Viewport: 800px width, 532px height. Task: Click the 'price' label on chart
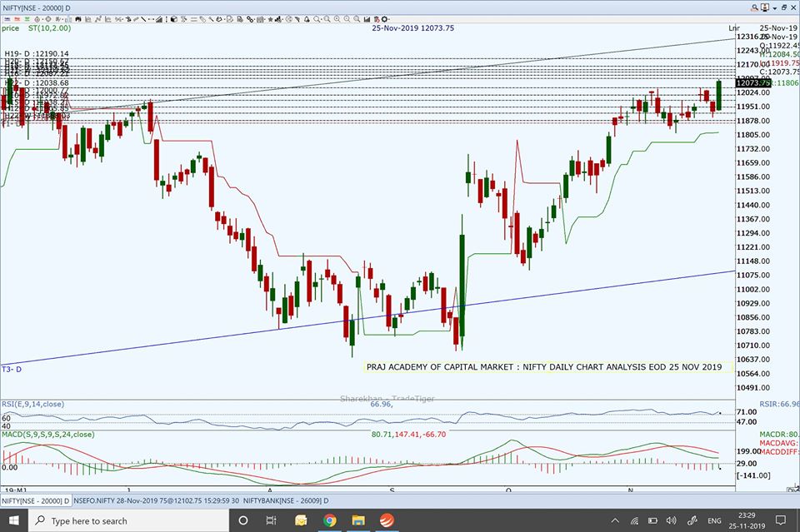coord(11,28)
